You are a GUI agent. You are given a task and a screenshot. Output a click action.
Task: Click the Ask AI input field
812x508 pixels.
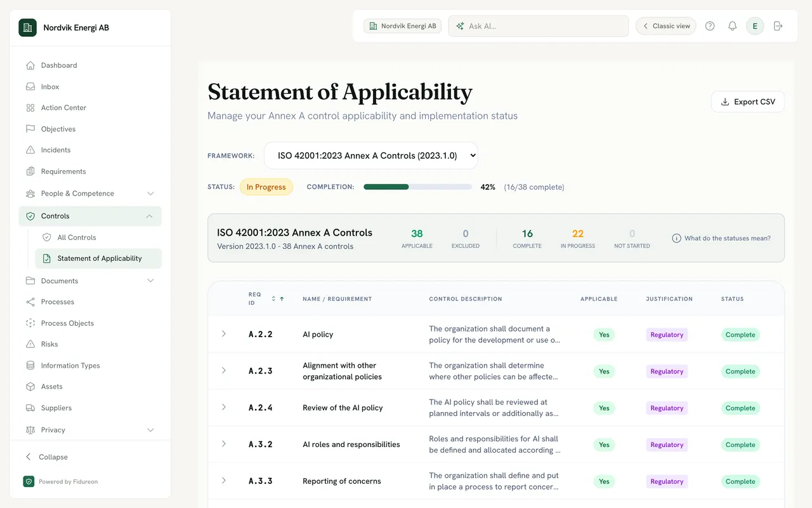click(x=538, y=26)
